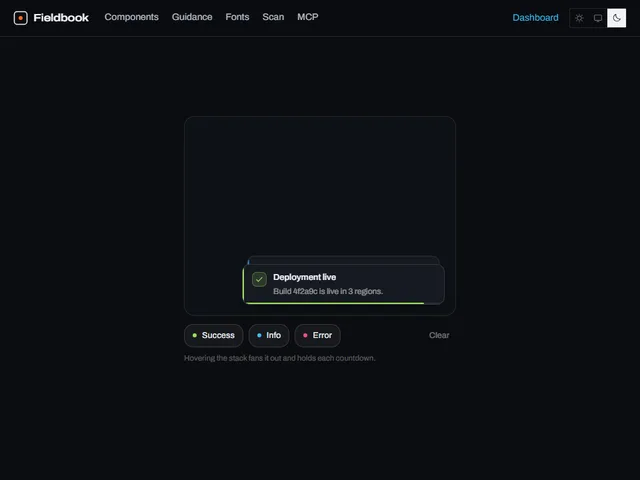Open the MCP nav link
The width and height of the screenshot is (640, 480).
click(x=308, y=17)
